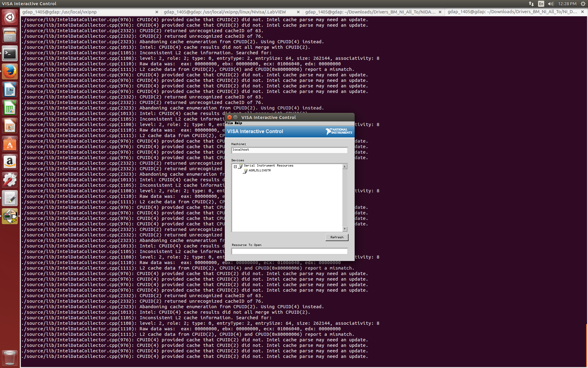Open Ubuntu Software Center launcher icon

[10, 144]
